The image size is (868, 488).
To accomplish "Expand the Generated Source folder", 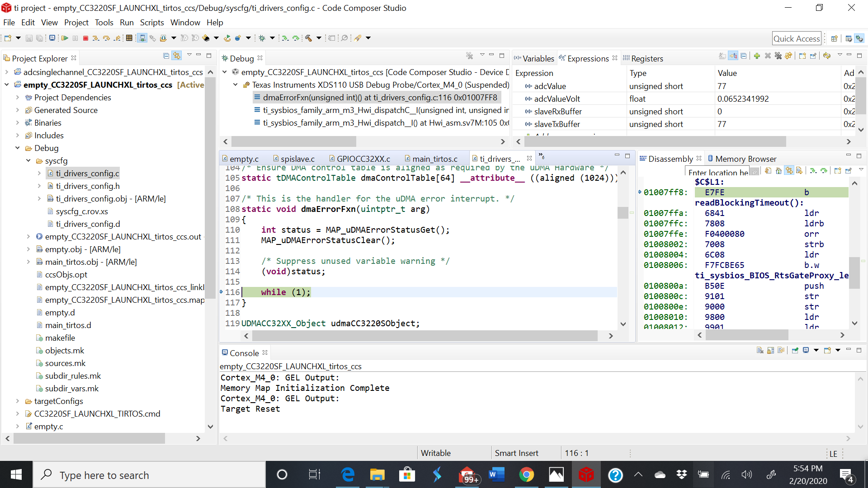I will [18, 110].
